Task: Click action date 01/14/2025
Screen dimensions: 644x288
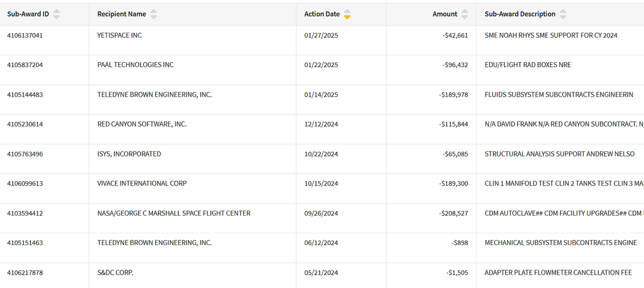Action: coord(321,94)
